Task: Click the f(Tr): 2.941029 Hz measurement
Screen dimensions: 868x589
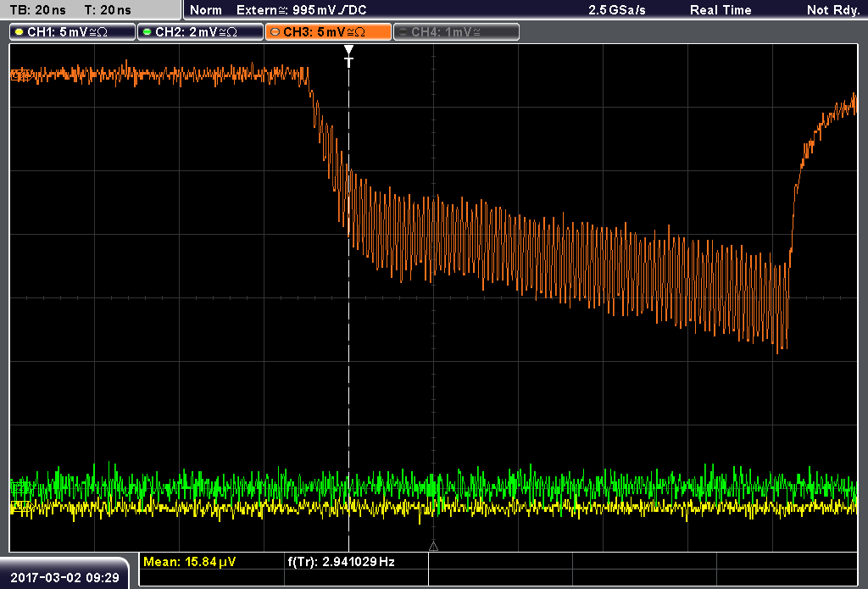Action: point(341,562)
